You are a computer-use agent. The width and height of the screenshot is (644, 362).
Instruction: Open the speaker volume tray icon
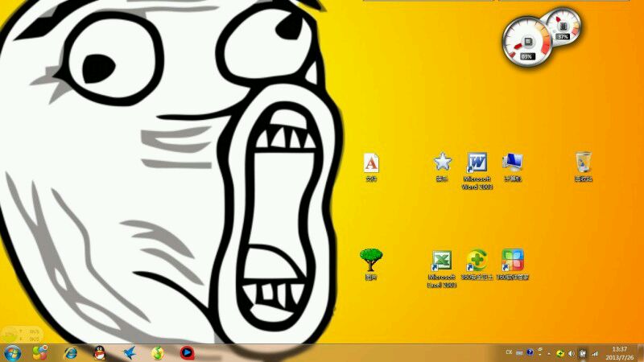(x=572, y=353)
